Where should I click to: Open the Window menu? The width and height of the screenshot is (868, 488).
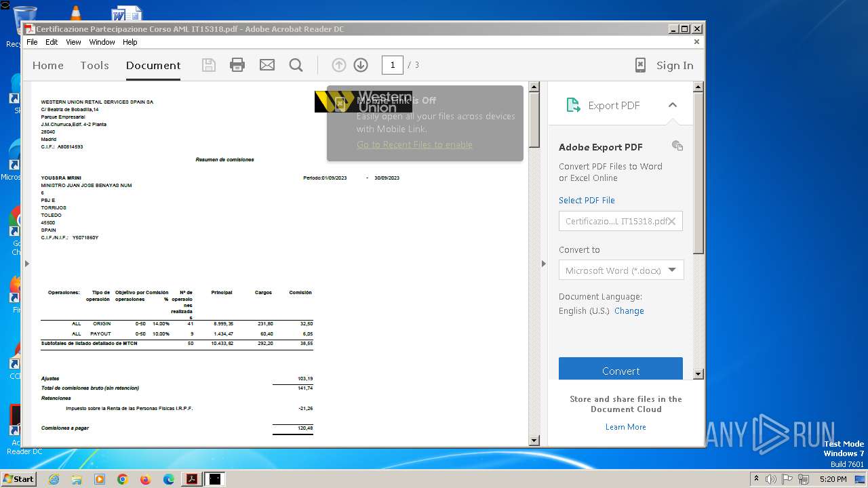(x=102, y=42)
